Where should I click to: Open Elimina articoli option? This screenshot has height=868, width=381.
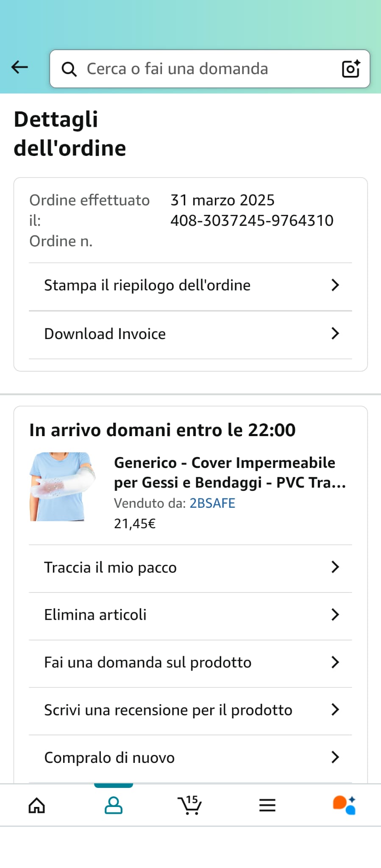pos(95,615)
